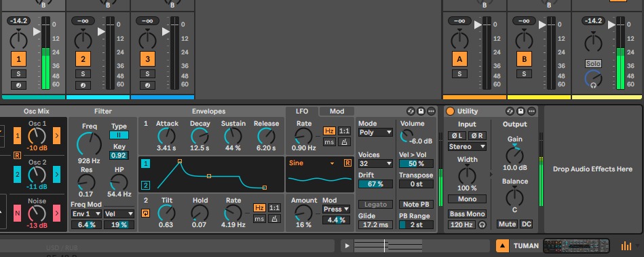Open Drift device more options menu
Screen dimensions: 644x257
tap(431, 111)
